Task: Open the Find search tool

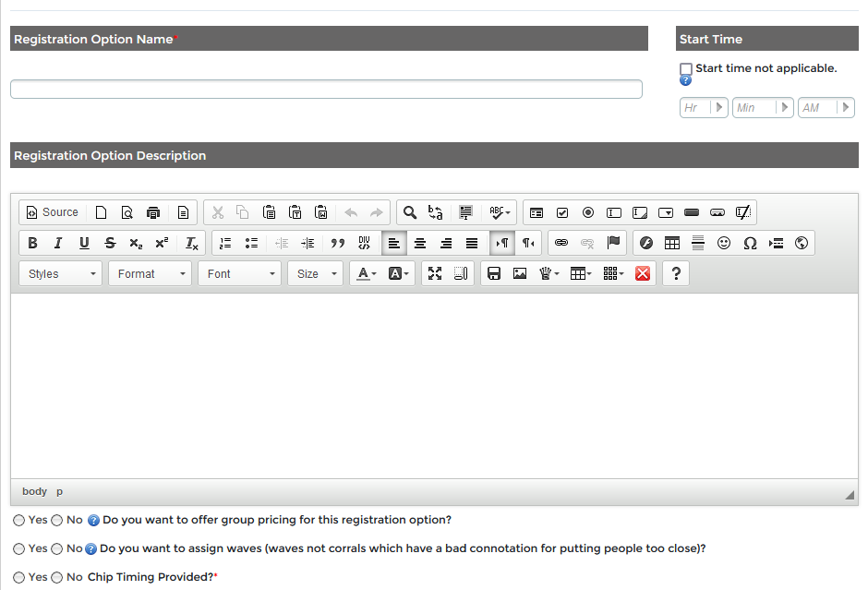Action: point(410,212)
